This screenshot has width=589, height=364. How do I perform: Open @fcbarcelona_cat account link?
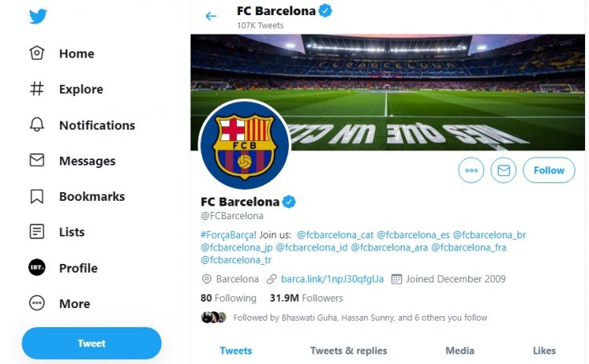(x=335, y=235)
